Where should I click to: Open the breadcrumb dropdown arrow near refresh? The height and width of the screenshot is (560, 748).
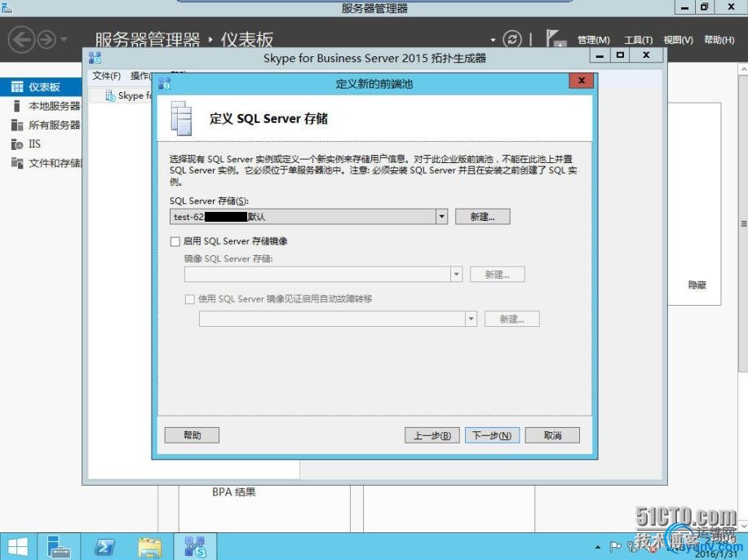(494, 40)
